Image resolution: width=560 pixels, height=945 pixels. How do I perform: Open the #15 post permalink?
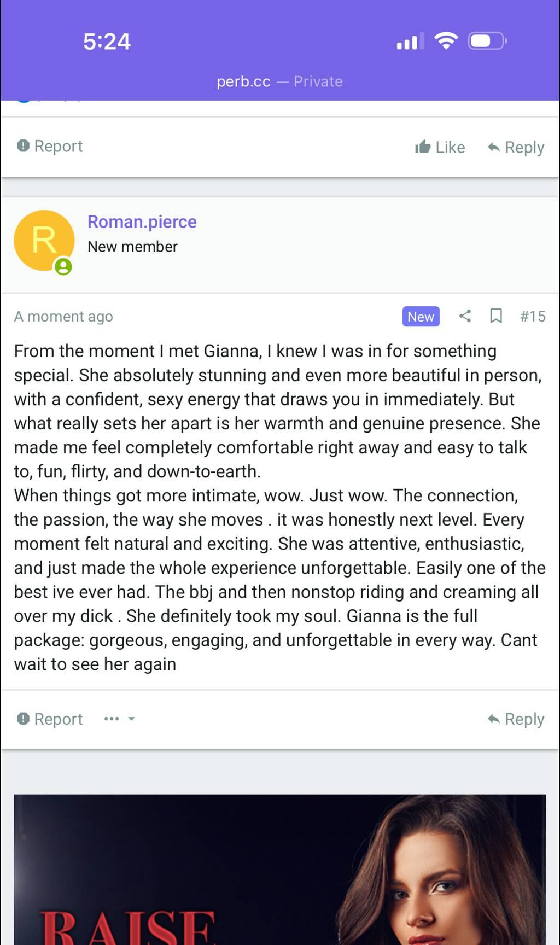(x=533, y=316)
